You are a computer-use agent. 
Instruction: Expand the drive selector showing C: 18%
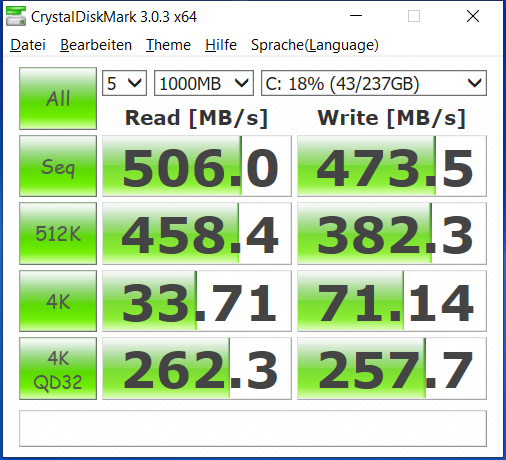pyautogui.click(x=374, y=83)
